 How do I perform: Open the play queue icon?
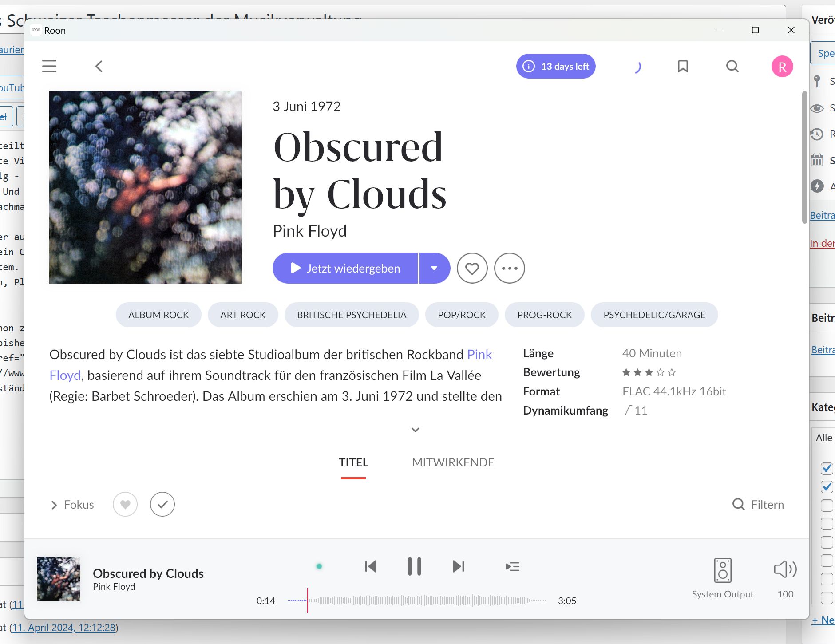[513, 566]
